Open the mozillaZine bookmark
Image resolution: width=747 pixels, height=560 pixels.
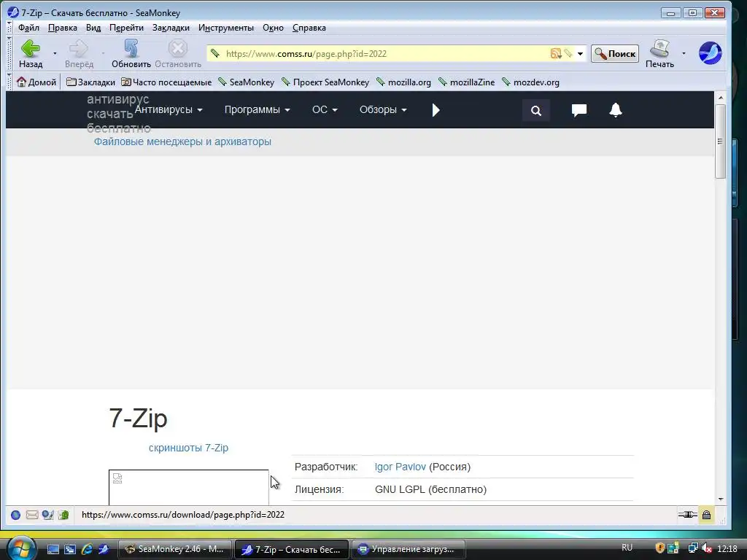466,82
